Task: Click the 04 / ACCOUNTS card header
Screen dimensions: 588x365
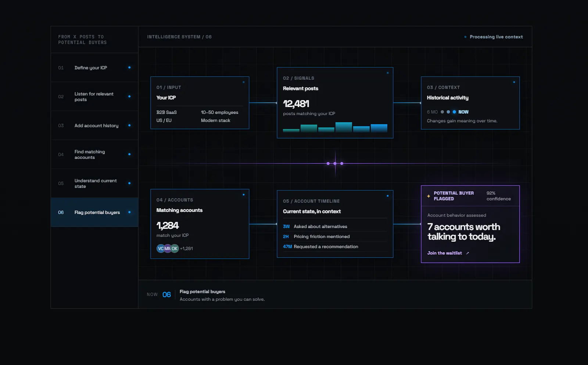Action: (175, 200)
